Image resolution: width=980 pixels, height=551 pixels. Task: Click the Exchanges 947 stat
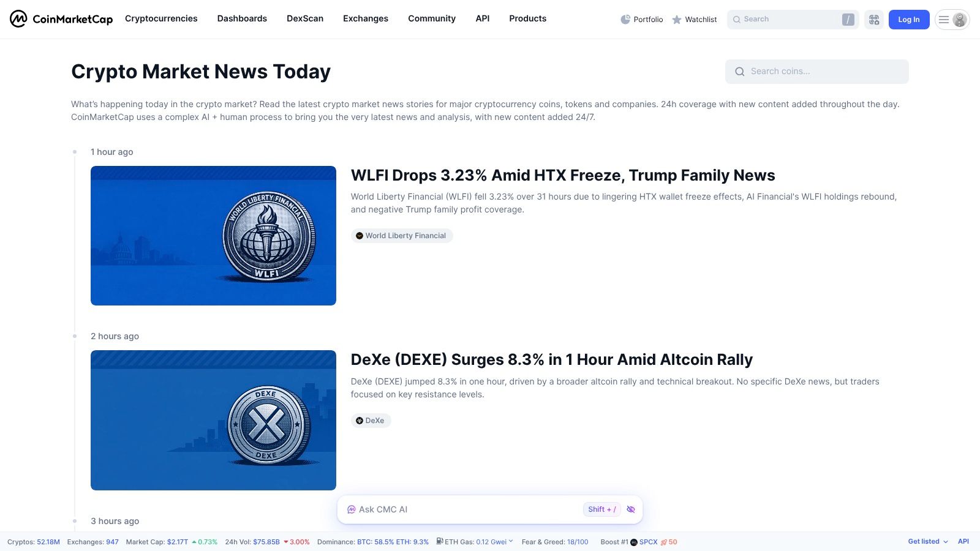[93, 542]
